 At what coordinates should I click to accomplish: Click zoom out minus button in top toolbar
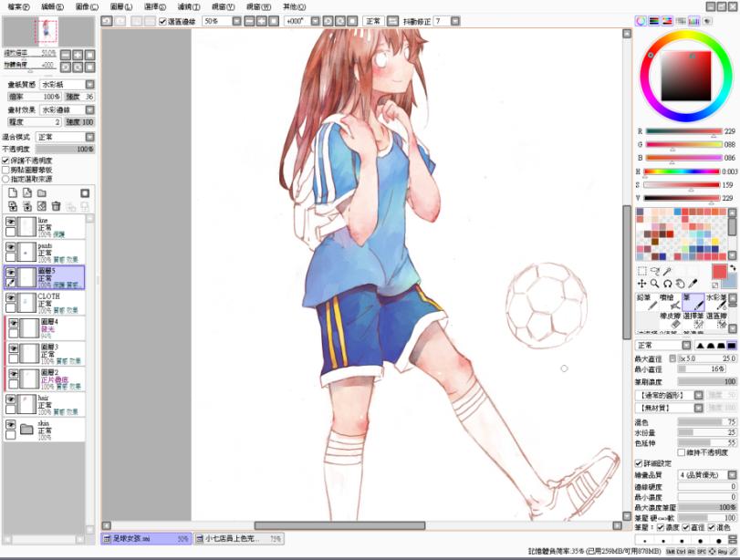[249, 21]
